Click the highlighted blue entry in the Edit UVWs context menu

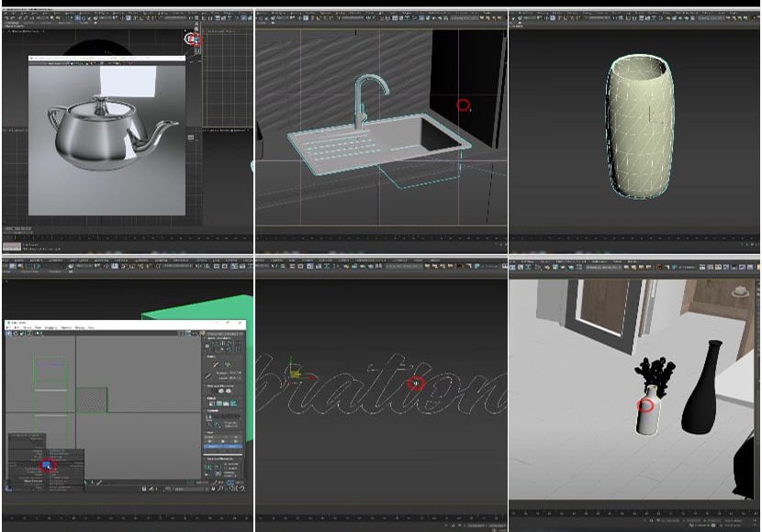click(x=47, y=465)
